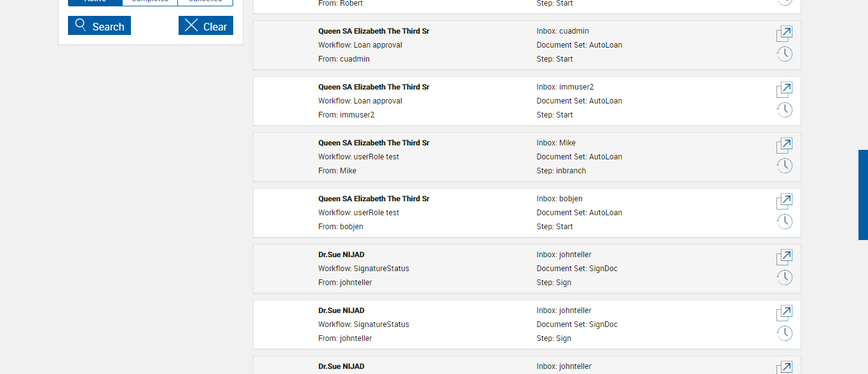View history for the cuadmin inbox item
The width and height of the screenshot is (868, 374).
[x=784, y=54]
